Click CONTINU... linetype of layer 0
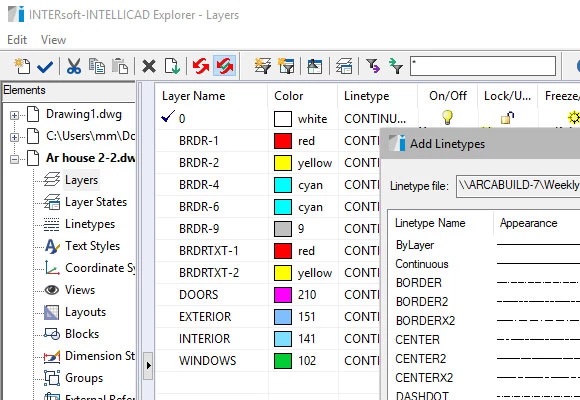580x400 pixels. (375, 119)
